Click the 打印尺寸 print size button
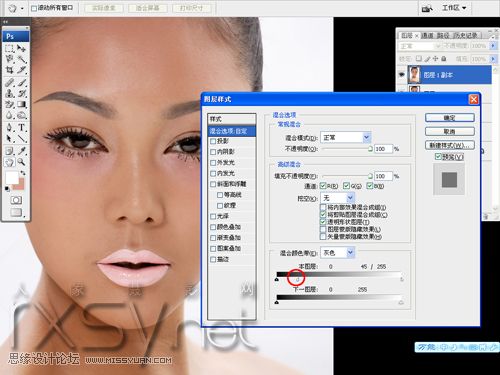 [x=191, y=8]
